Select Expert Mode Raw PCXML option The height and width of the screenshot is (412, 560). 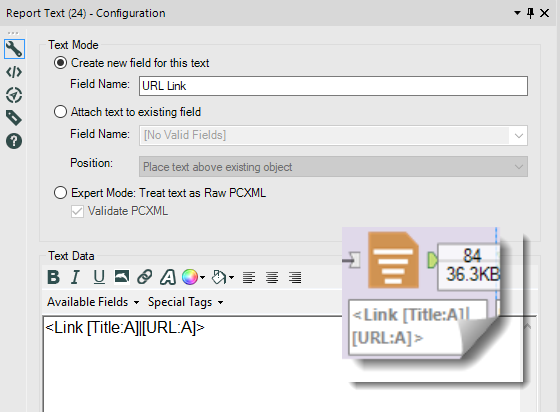160,193
